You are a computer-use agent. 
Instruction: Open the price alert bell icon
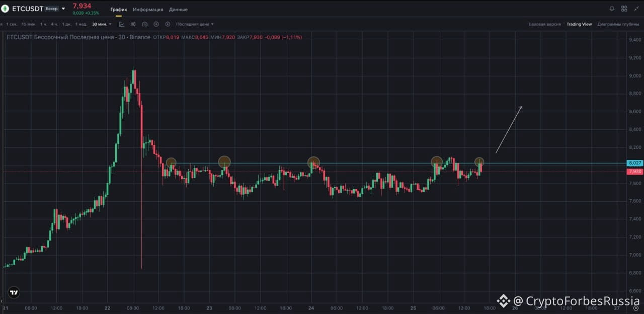pyautogui.click(x=612, y=9)
